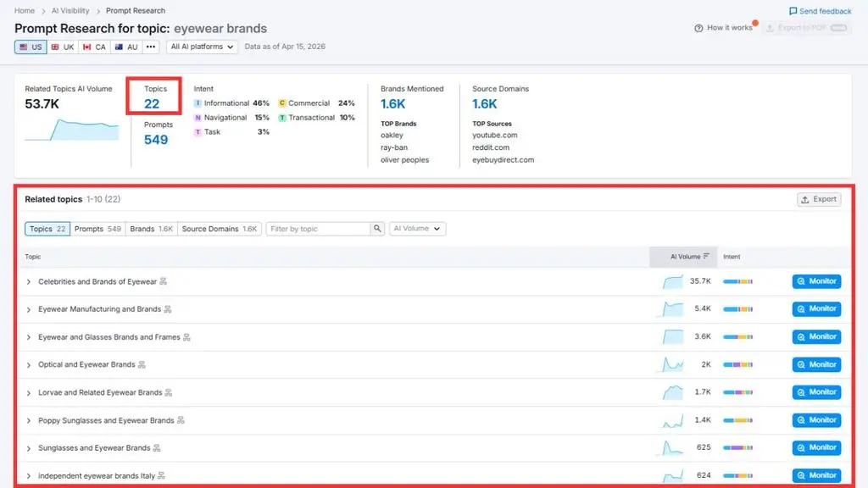This screenshot has height=488, width=868.
Task: Click the Send feedback chat icon
Action: (793, 11)
